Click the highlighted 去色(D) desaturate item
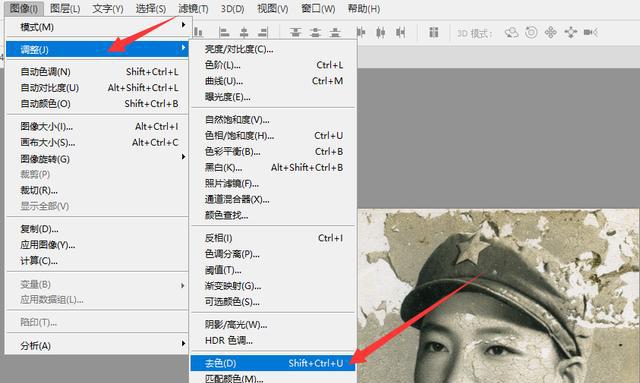 [273, 363]
